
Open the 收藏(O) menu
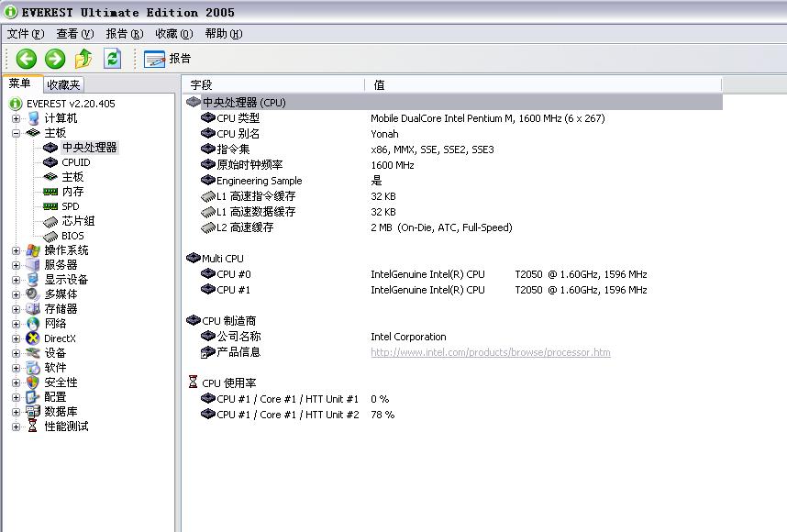click(x=173, y=34)
